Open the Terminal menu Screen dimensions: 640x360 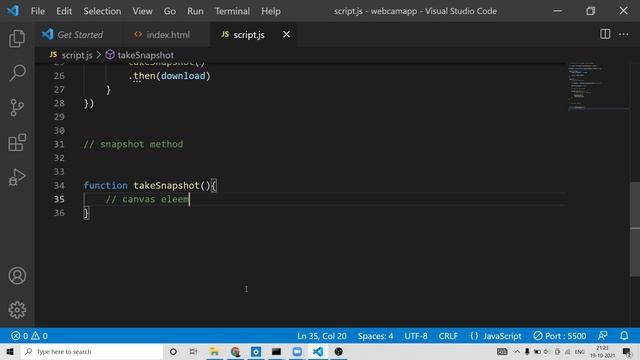pos(232,11)
